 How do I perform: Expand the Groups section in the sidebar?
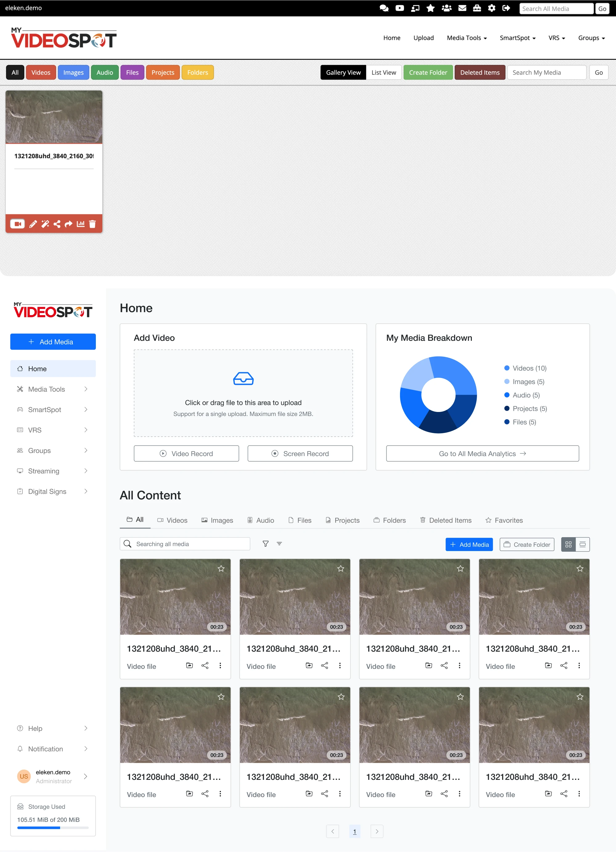53,451
